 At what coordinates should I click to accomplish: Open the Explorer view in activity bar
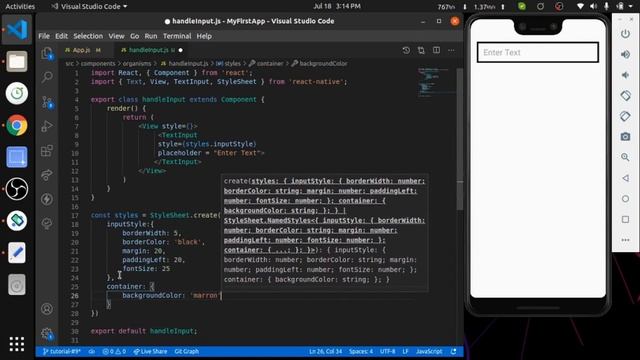coord(47,53)
